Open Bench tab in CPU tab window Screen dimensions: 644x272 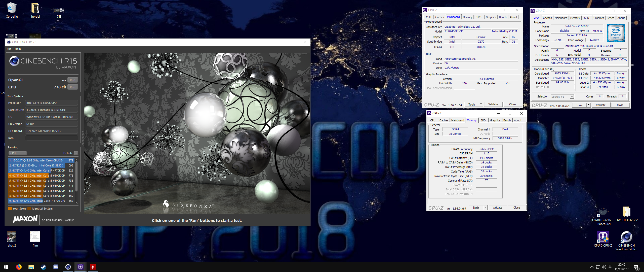(x=610, y=18)
